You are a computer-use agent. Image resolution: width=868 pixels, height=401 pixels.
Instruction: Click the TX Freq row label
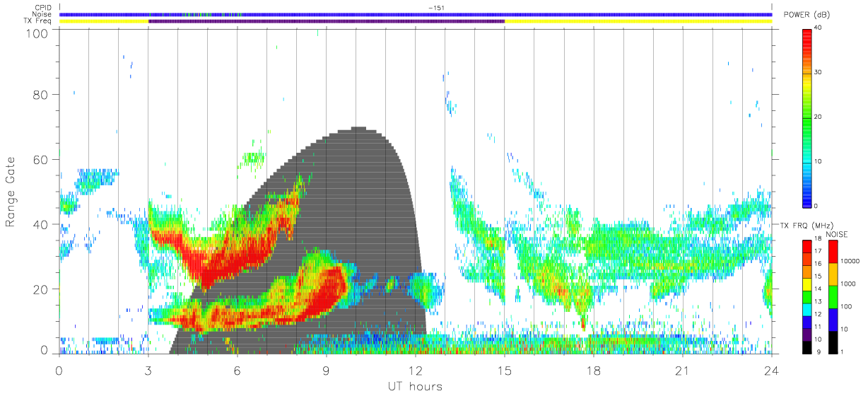[38, 21]
